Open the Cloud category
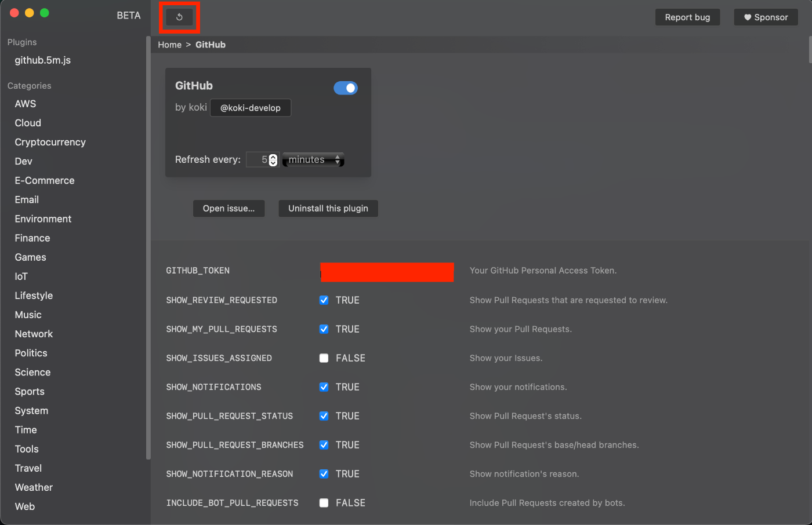The width and height of the screenshot is (812, 525). tap(28, 123)
